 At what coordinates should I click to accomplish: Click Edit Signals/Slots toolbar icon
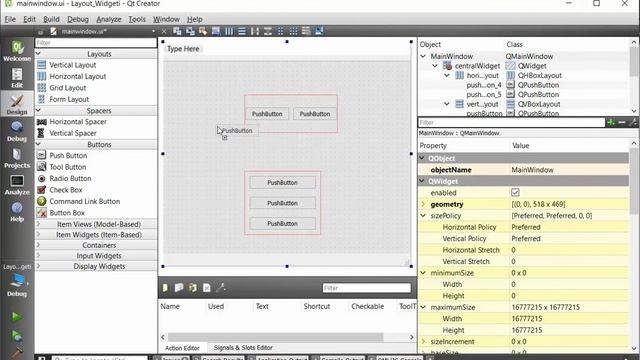pyautogui.click(x=190, y=31)
